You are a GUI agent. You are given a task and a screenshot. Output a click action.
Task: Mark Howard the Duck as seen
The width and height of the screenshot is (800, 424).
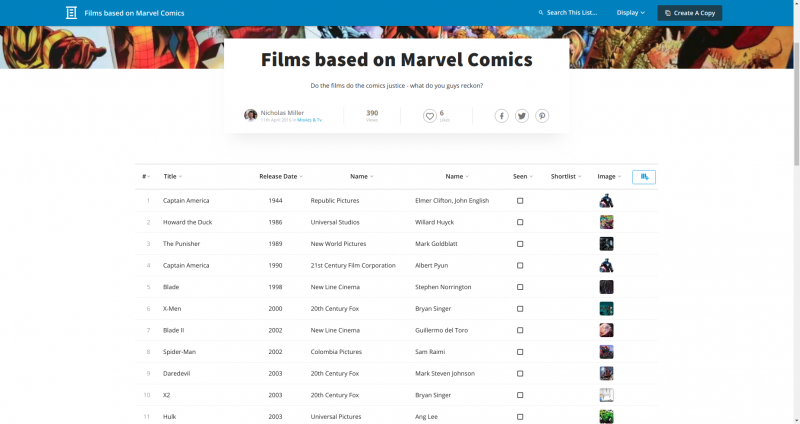pos(520,222)
